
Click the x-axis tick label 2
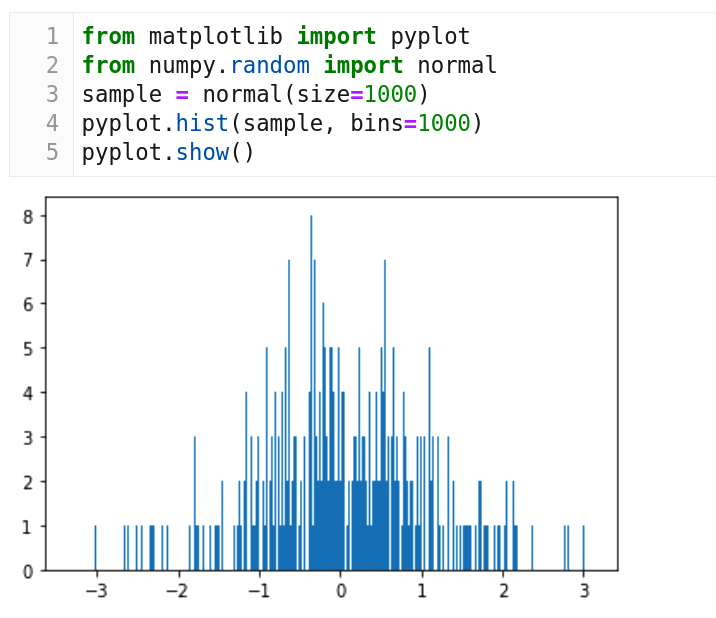point(503,591)
